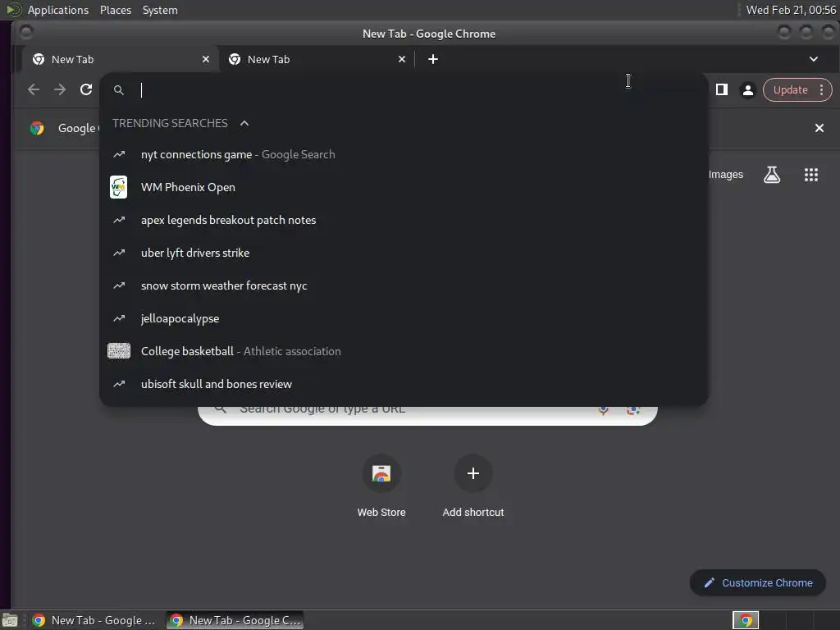This screenshot has height=630, width=840.
Task: Open the Places menu
Action: coord(115,10)
